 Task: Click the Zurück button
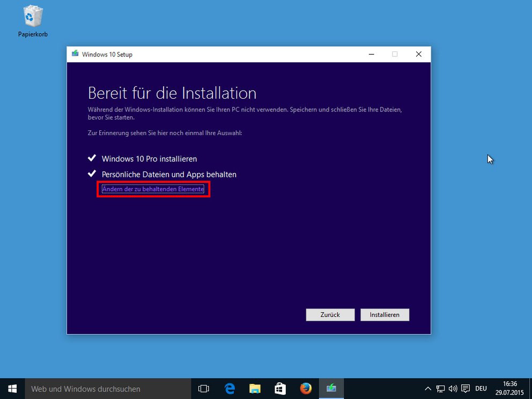click(330, 315)
